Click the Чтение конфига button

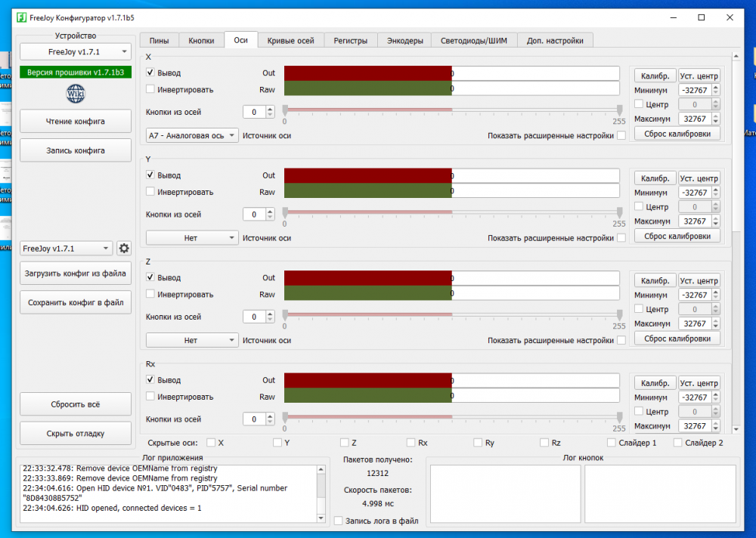tap(76, 121)
